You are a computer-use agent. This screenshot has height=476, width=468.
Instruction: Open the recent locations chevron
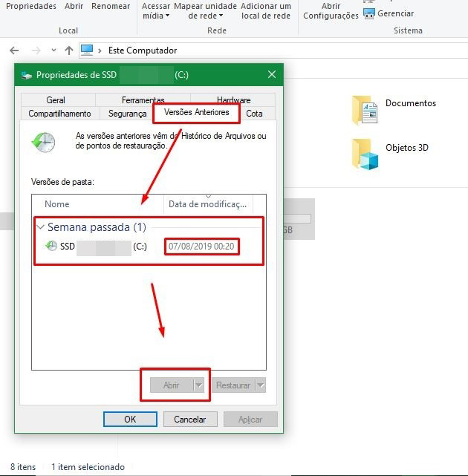click(53, 50)
